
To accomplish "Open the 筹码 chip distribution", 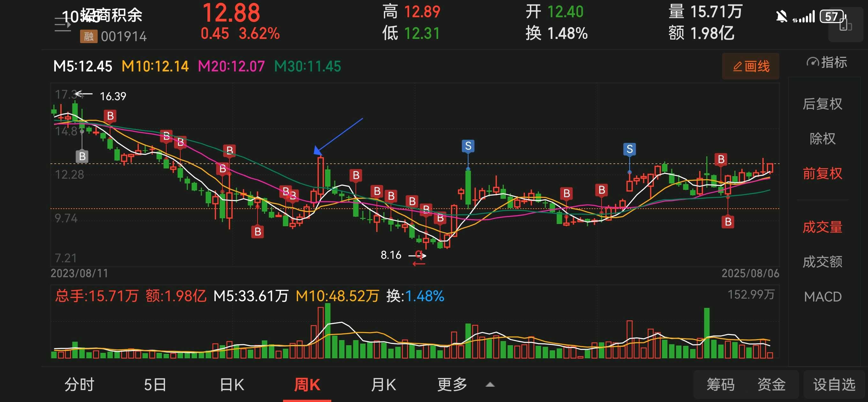I will tap(721, 384).
